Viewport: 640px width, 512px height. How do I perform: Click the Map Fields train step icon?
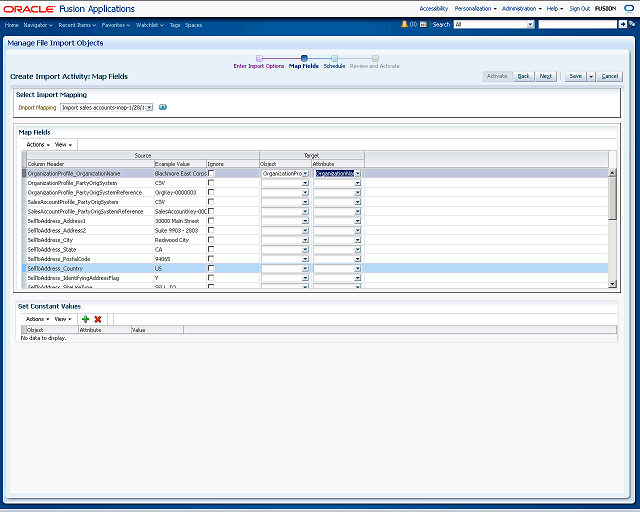(303, 58)
